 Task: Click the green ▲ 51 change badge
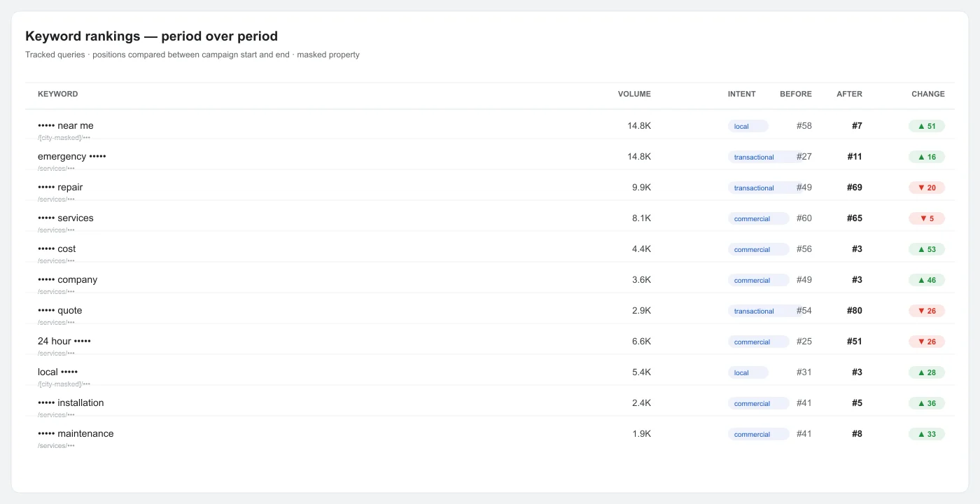click(x=927, y=126)
